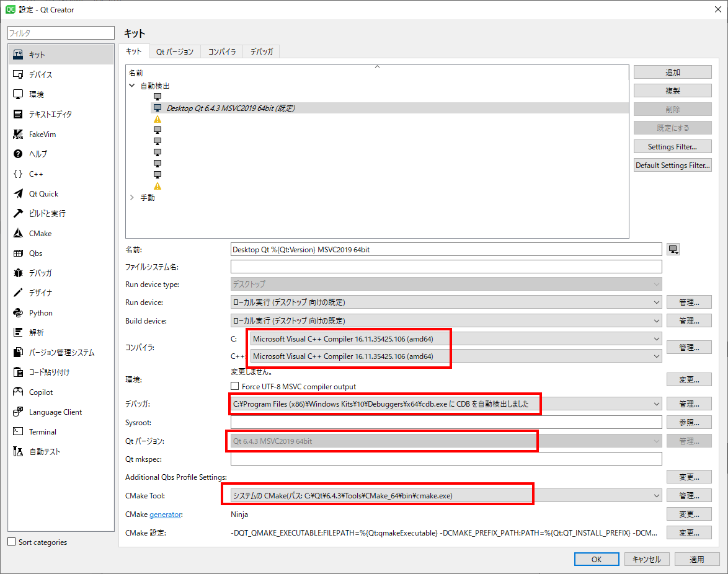728x574 pixels.
Task: Click 変更... next to CMake generator
Action: [689, 514]
